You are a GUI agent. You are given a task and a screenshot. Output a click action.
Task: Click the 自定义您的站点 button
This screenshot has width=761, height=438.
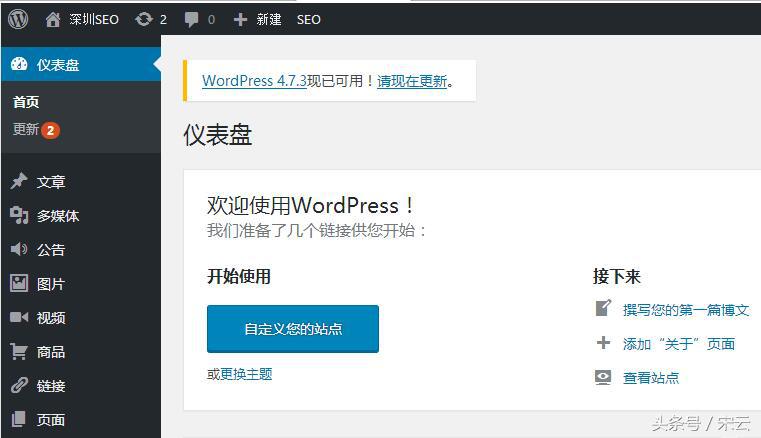(293, 329)
